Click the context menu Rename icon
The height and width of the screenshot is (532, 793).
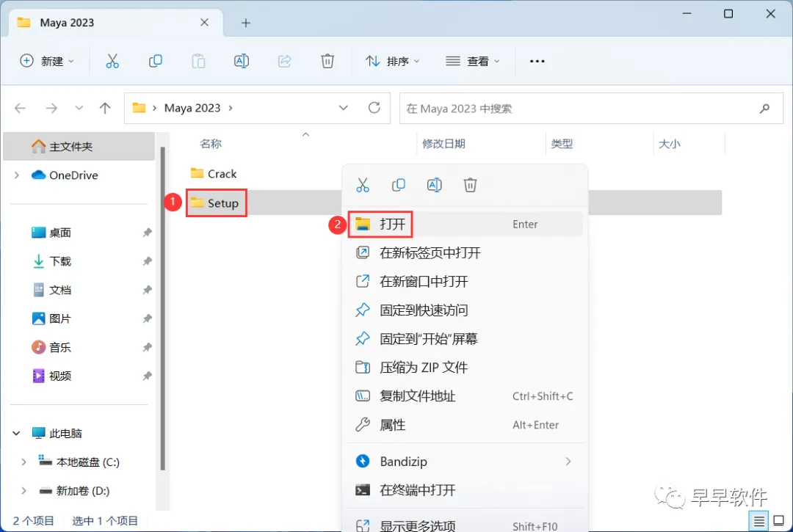point(435,185)
